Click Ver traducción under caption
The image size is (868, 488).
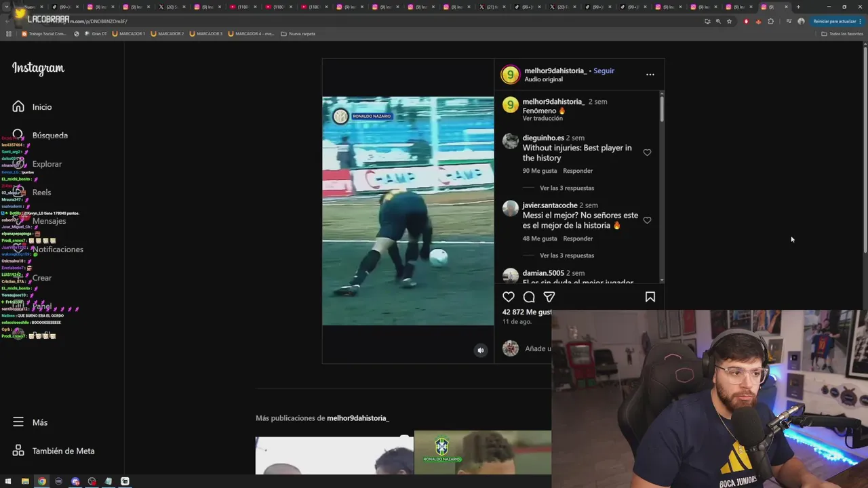pyautogui.click(x=542, y=119)
